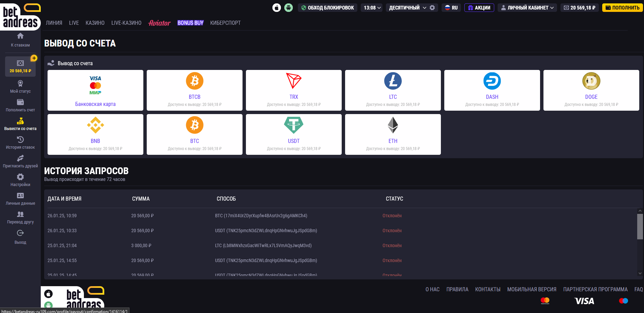Open О НАС footer link

432,289
